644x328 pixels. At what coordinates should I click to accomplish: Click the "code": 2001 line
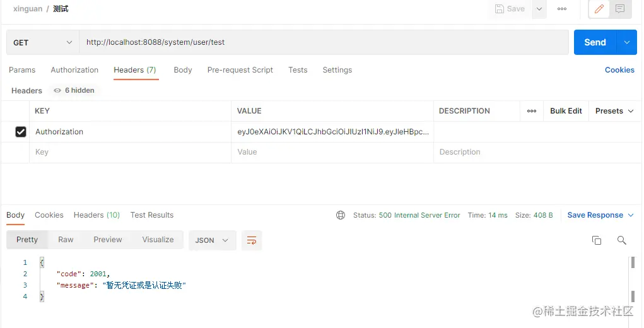[x=83, y=274]
